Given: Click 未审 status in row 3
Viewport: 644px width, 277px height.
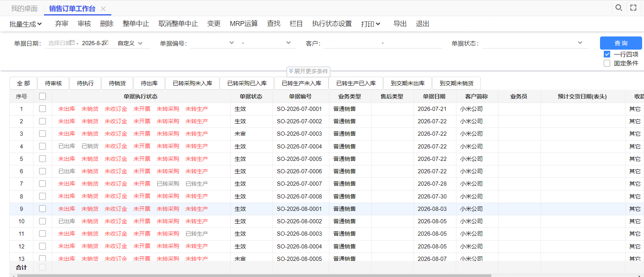Looking at the screenshot, I should pos(240,133).
